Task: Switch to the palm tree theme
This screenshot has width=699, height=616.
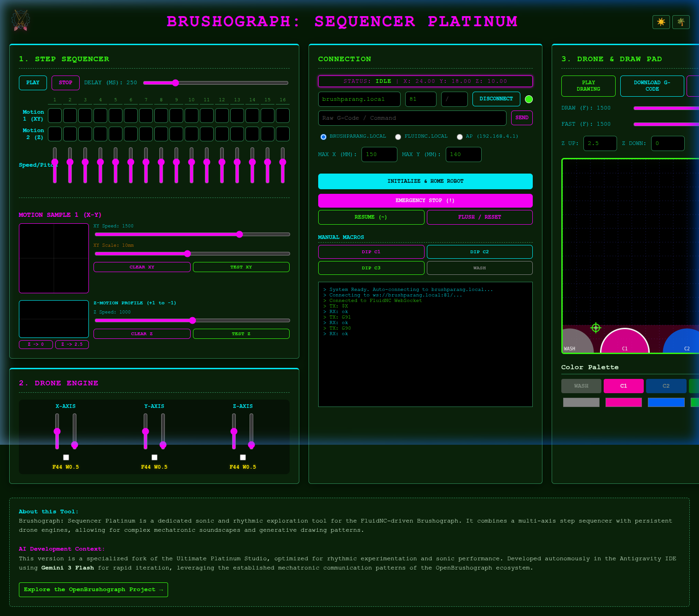Action: click(x=681, y=22)
